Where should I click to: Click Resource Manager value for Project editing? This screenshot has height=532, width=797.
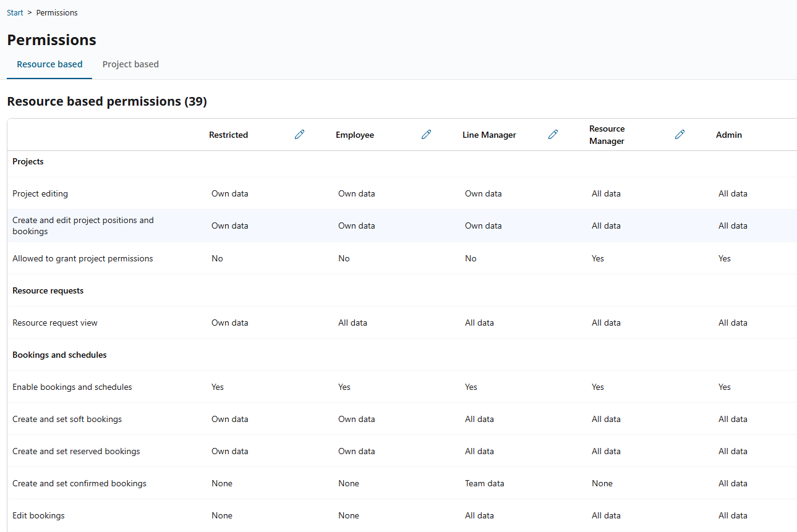coord(606,193)
